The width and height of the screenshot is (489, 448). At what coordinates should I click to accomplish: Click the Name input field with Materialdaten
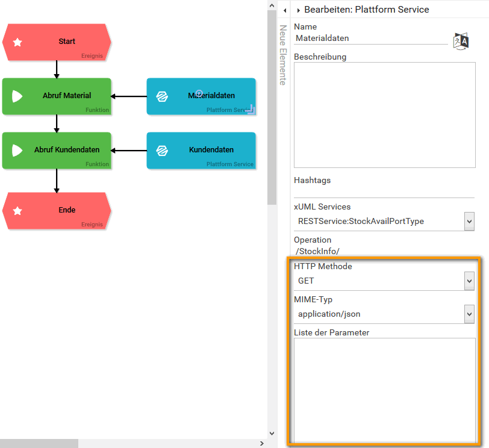coord(370,38)
